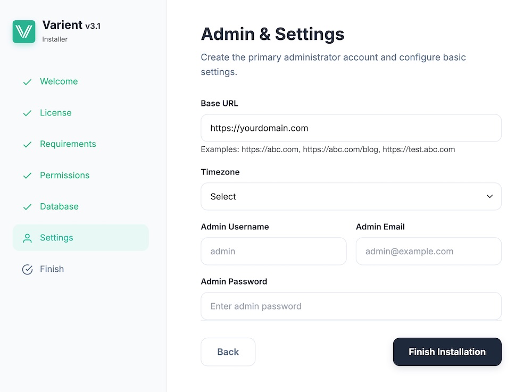The width and height of the screenshot is (532, 392).
Task: Click the Admin Password label
Action: point(234,281)
